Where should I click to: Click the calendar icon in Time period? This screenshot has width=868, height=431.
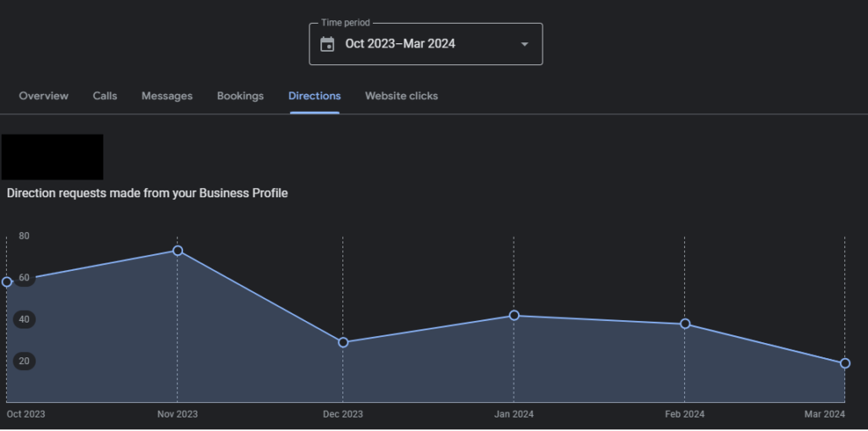[x=327, y=44]
